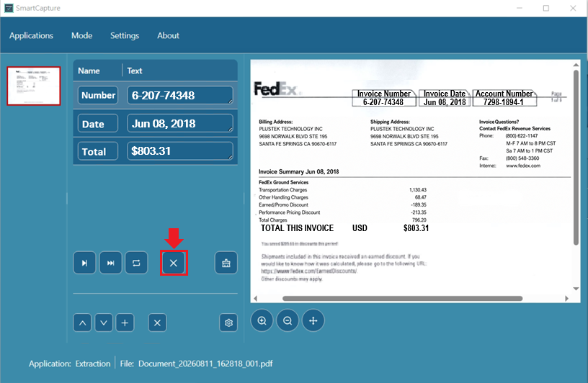This screenshot has height=383, width=588.
Task: Edit the invoice number text field
Action: (x=180, y=95)
